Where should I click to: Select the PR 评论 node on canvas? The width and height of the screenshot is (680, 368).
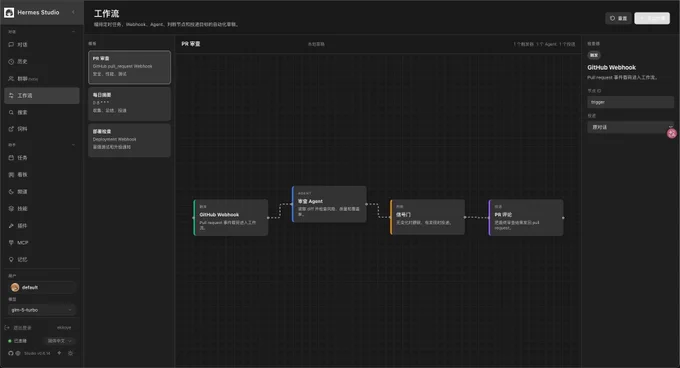pos(526,218)
